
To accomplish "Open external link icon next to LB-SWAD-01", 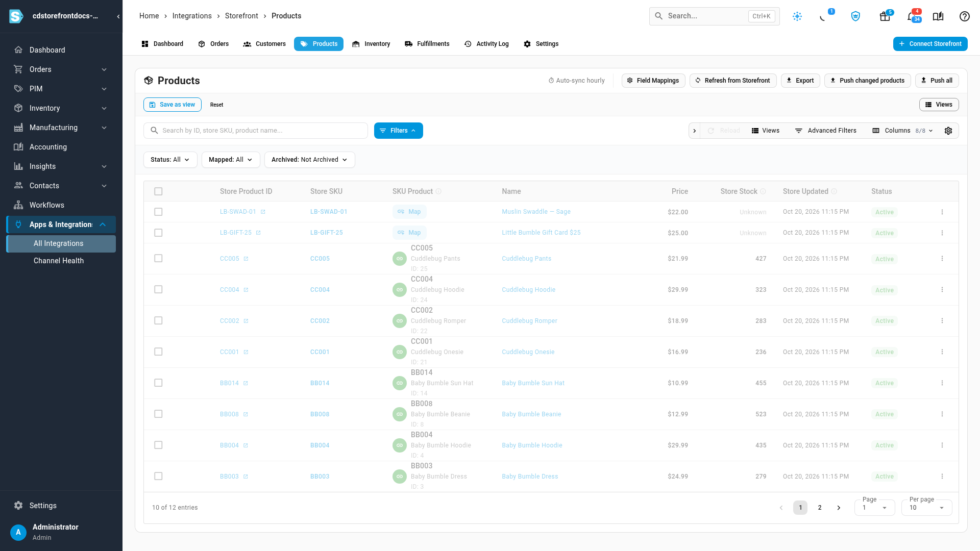I will pyautogui.click(x=263, y=212).
